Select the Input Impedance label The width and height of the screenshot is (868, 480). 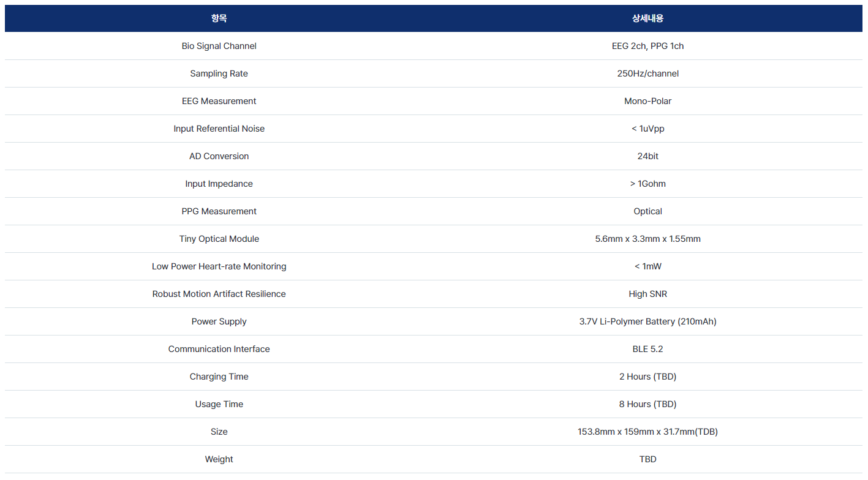coord(219,184)
